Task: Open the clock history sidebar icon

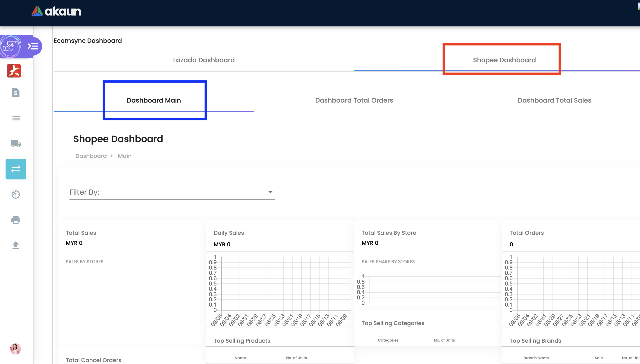Action: point(16,195)
